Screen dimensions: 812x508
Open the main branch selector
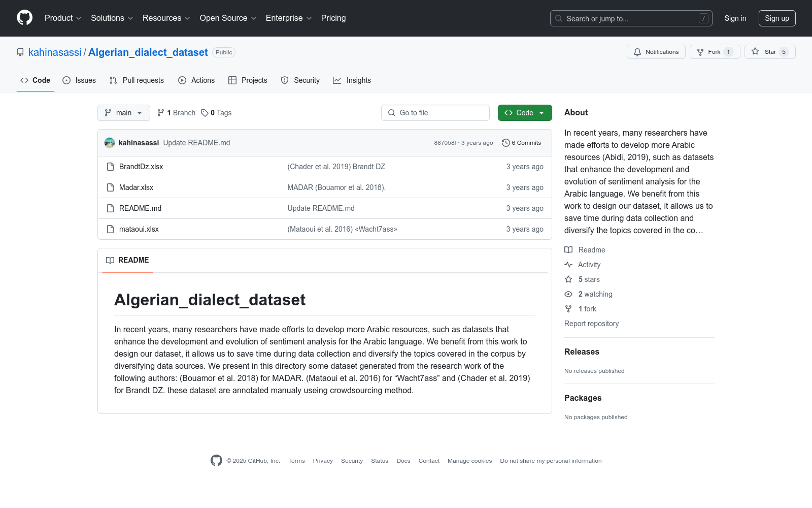124,113
